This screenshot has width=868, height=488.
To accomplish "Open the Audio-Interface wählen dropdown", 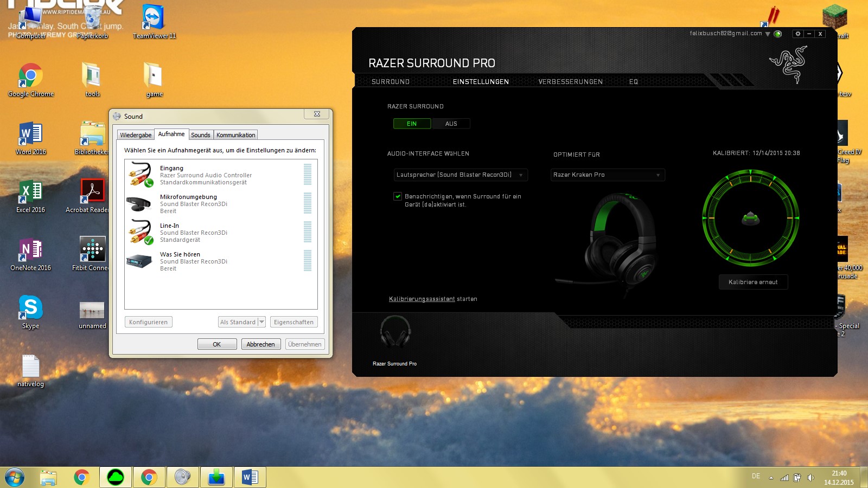I will (x=461, y=175).
